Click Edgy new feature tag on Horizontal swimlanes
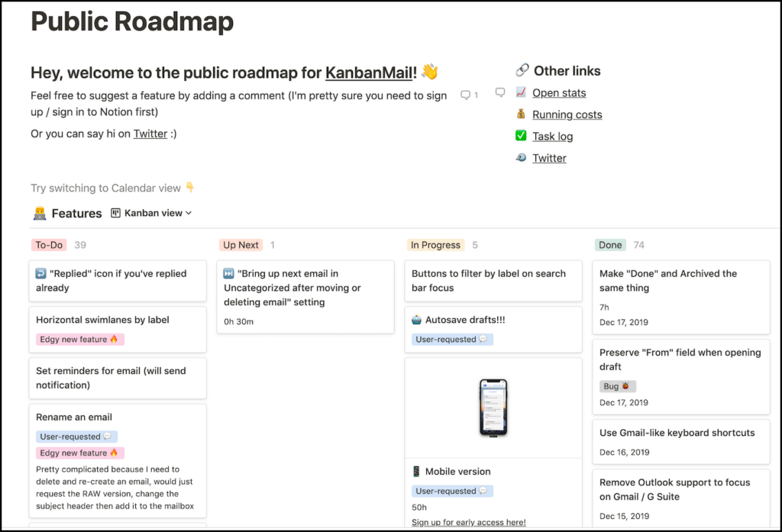Image resolution: width=782 pixels, height=532 pixels. pyautogui.click(x=79, y=339)
